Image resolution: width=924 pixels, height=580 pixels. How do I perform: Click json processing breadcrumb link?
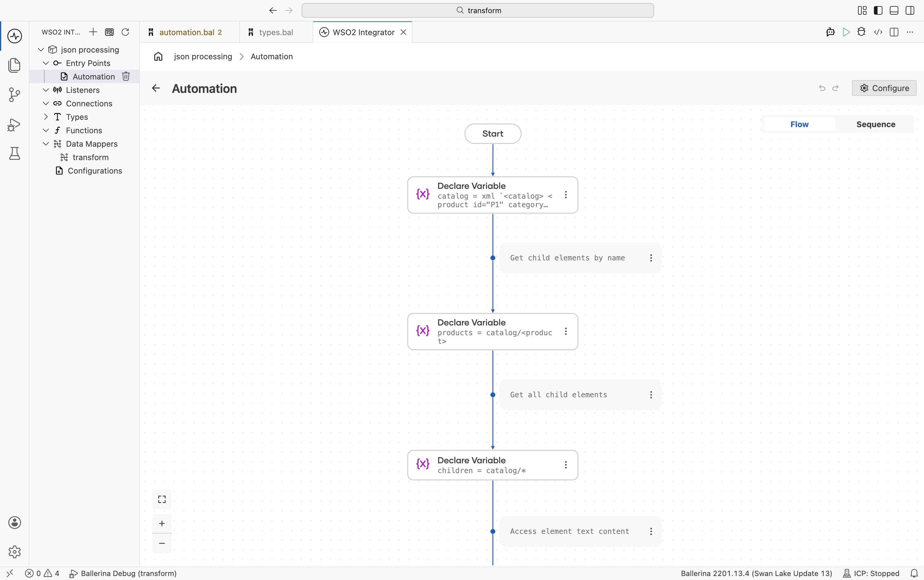pyautogui.click(x=203, y=57)
